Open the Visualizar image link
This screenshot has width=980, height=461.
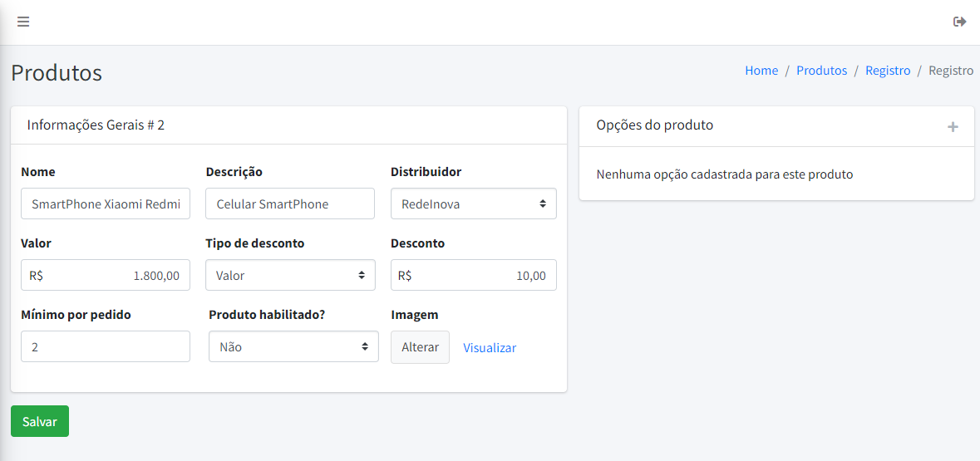[490, 348]
